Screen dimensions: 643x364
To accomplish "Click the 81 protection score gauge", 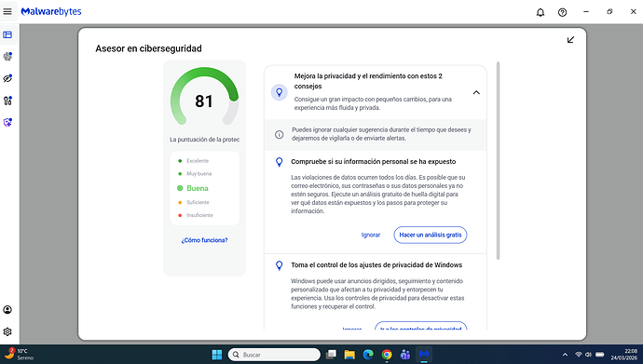I will [204, 97].
